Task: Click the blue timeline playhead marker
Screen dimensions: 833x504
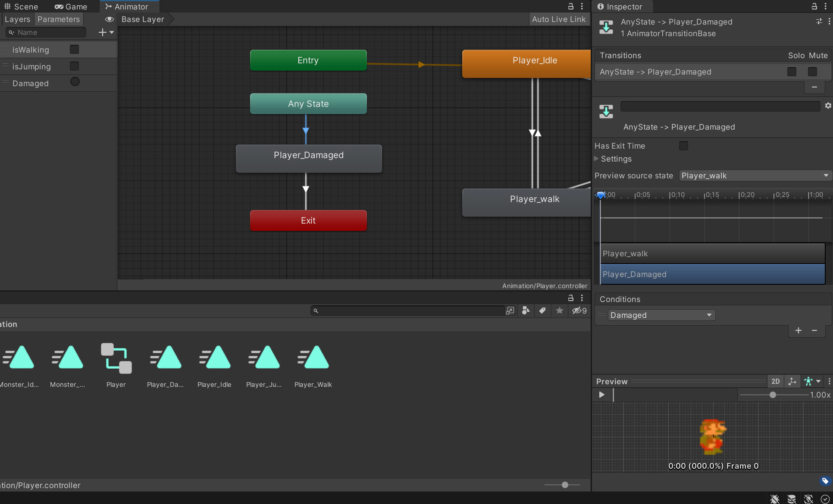Action: tap(600, 195)
